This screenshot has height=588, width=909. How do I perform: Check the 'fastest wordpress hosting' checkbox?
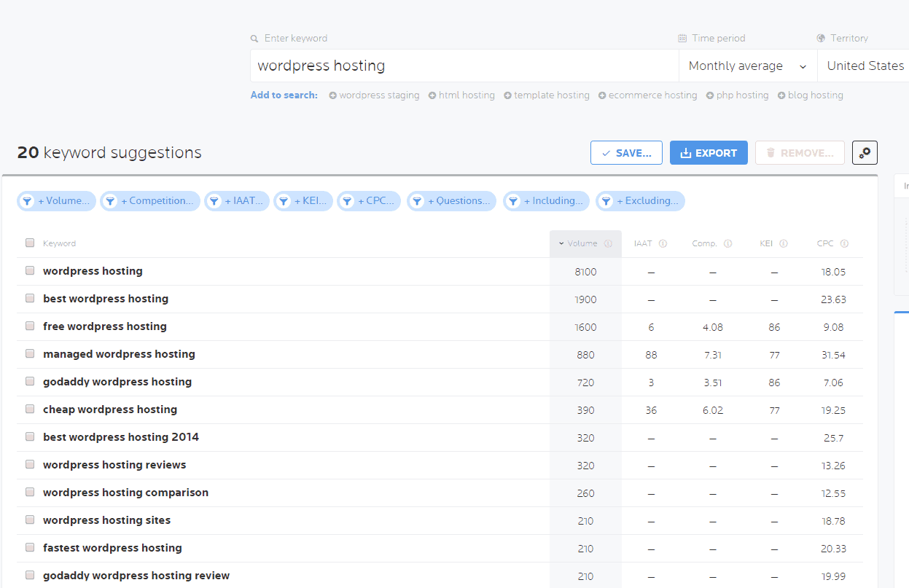point(30,547)
